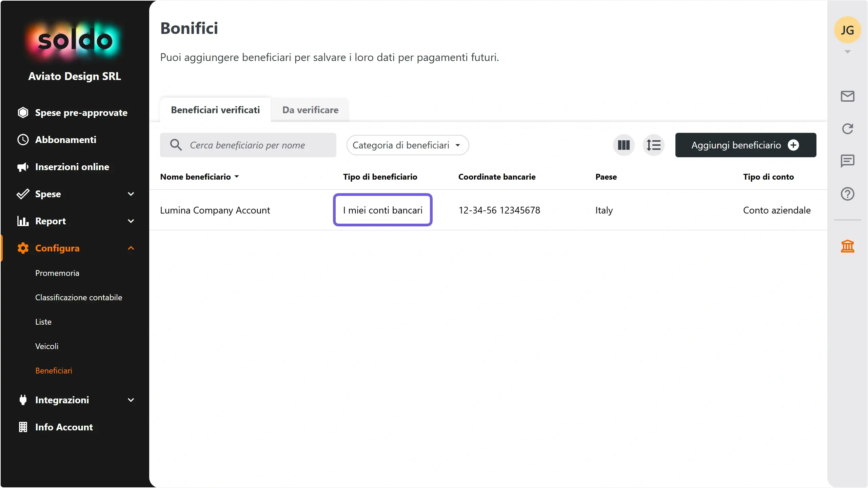Image resolution: width=868 pixels, height=488 pixels.
Task: Open Categoria di beneficiari dropdown
Action: (408, 145)
